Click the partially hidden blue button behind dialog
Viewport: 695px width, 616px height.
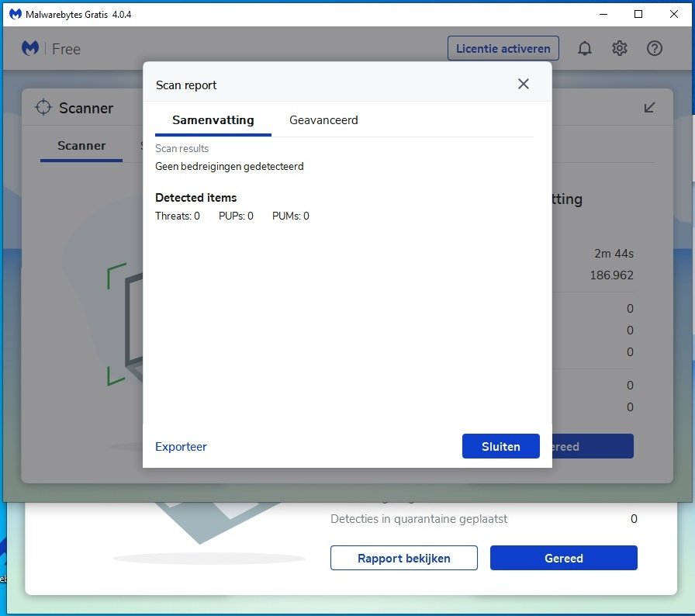(593, 446)
